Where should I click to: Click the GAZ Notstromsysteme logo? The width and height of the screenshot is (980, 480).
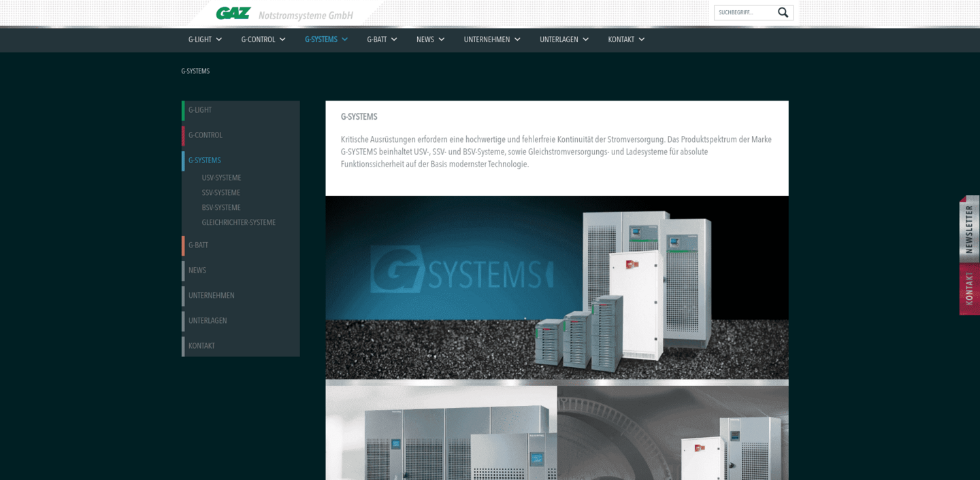pyautogui.click(x=284, y=14)
